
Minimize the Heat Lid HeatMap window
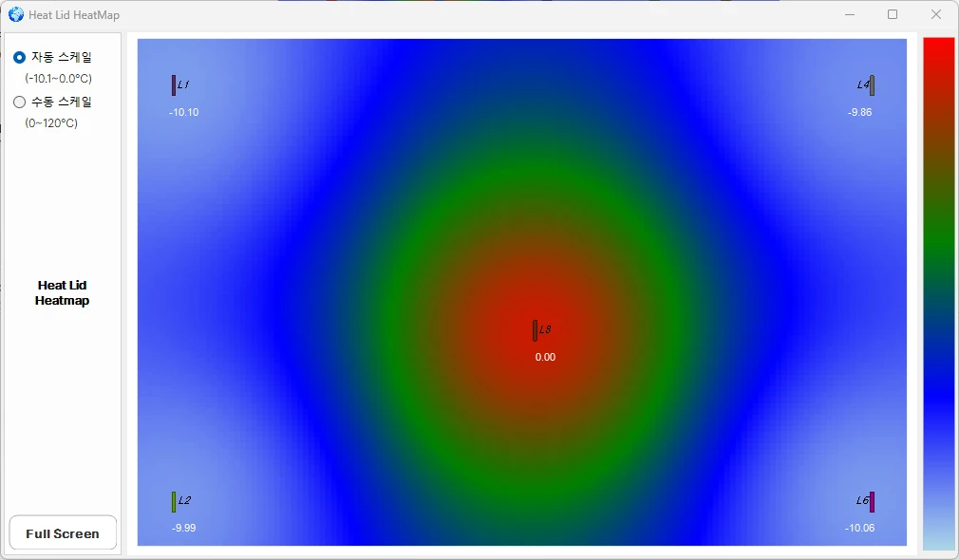pyautogui.click(x=850, y=14)
